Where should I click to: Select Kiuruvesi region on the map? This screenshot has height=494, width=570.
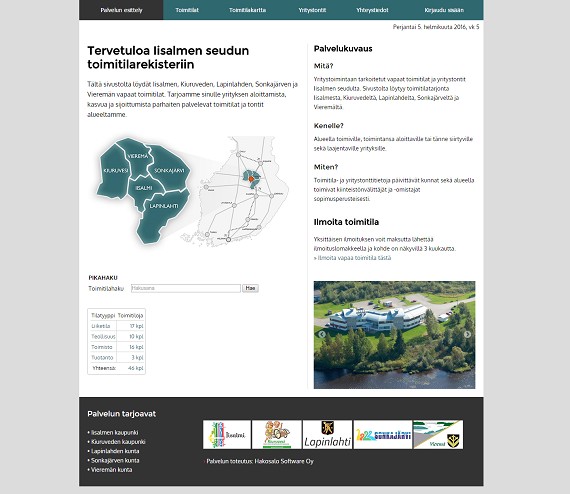point(114,171)
